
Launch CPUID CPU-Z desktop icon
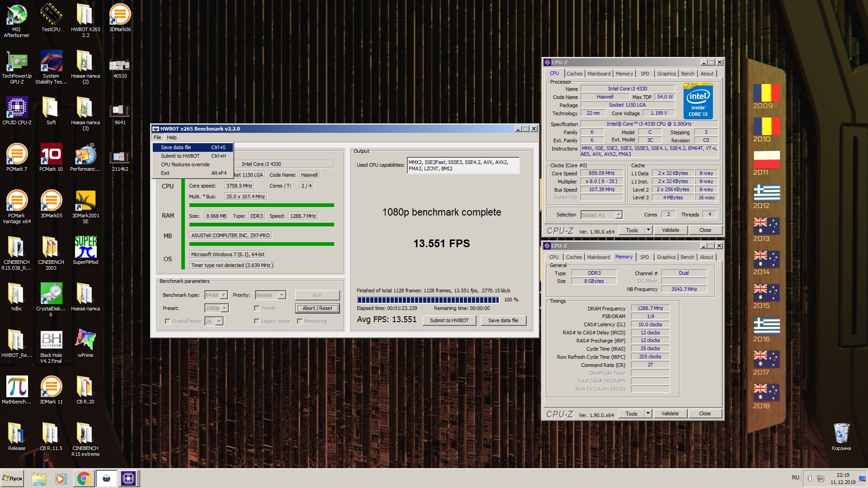click(x=17, y=111)
